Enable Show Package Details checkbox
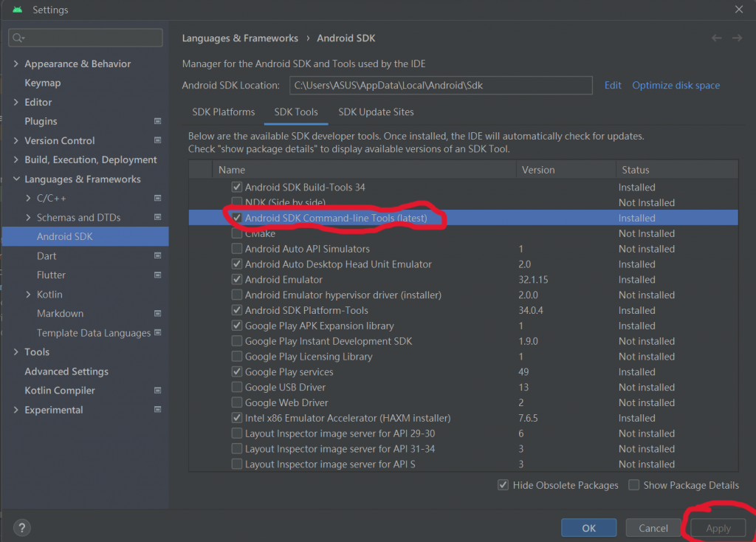756x542 pixels. pos(634,485)
